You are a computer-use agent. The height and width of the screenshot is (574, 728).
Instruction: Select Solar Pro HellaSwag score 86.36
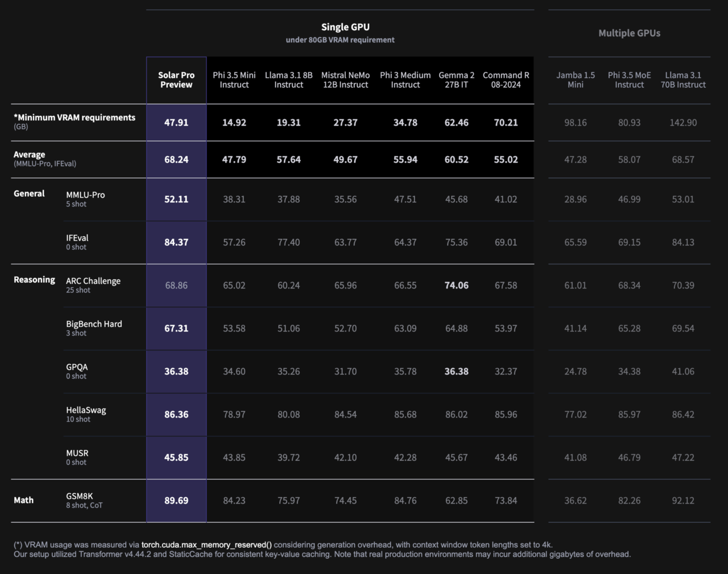point(176,414)
